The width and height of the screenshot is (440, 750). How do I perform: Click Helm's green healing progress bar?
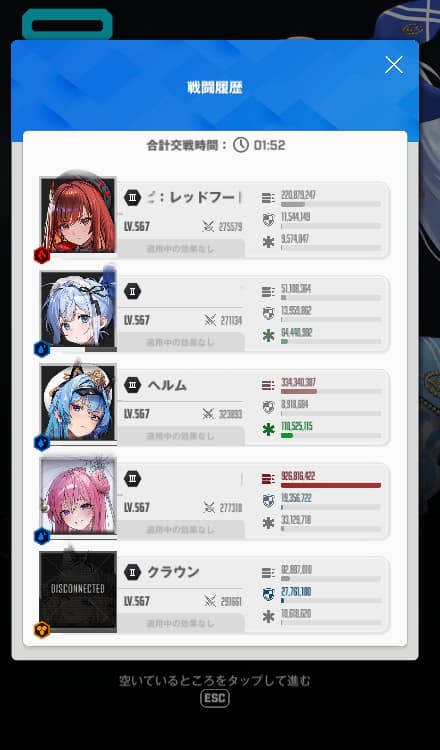331,436
